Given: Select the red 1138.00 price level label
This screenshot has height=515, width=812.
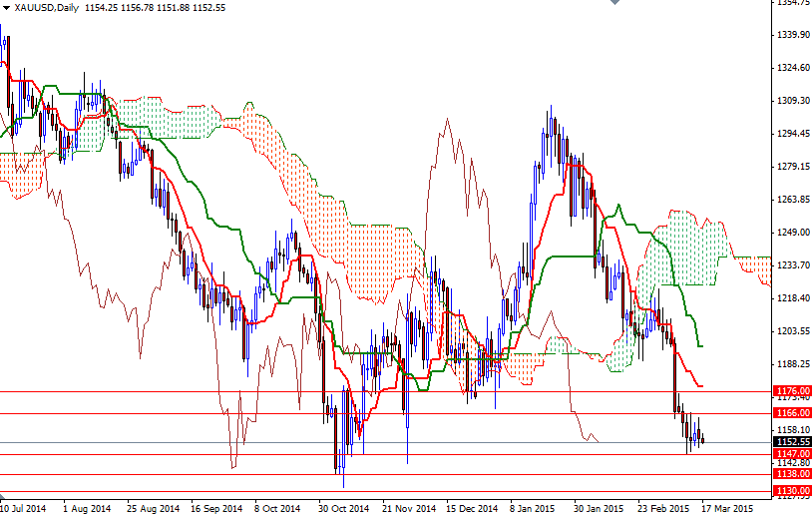Looking at the screenshot, I should coord(791,474).
